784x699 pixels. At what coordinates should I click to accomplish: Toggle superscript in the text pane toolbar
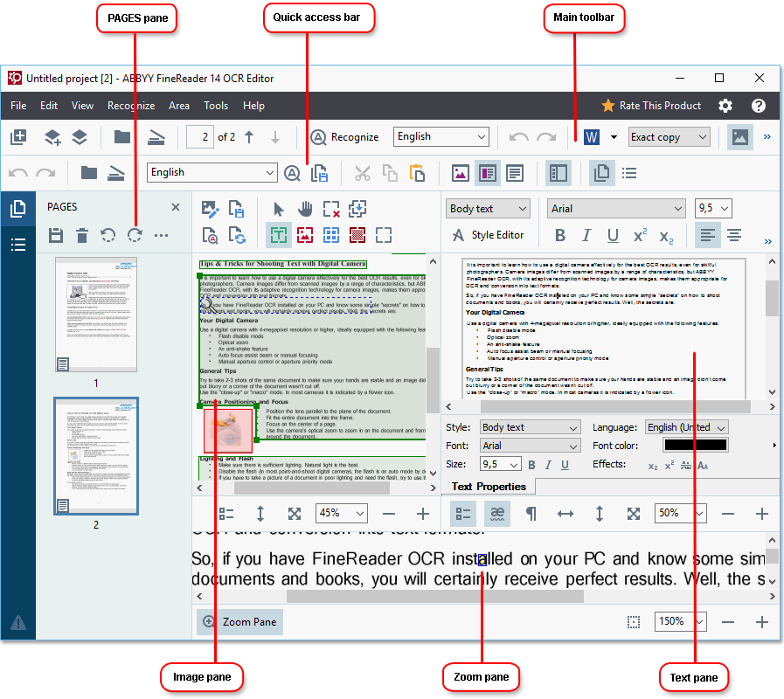[x=640, y=235]
